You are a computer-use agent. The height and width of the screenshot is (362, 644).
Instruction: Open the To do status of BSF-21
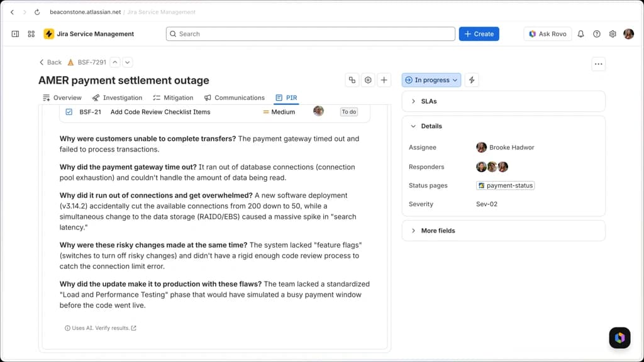(x=348, y=112)
